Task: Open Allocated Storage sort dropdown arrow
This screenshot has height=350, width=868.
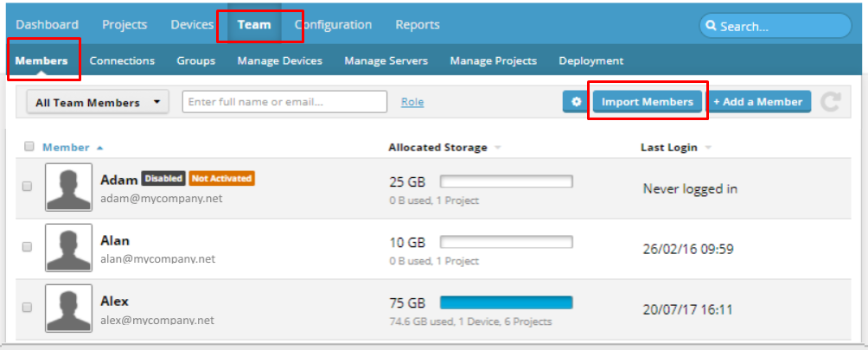Action: pyautogui.click(x=497, y=148)
